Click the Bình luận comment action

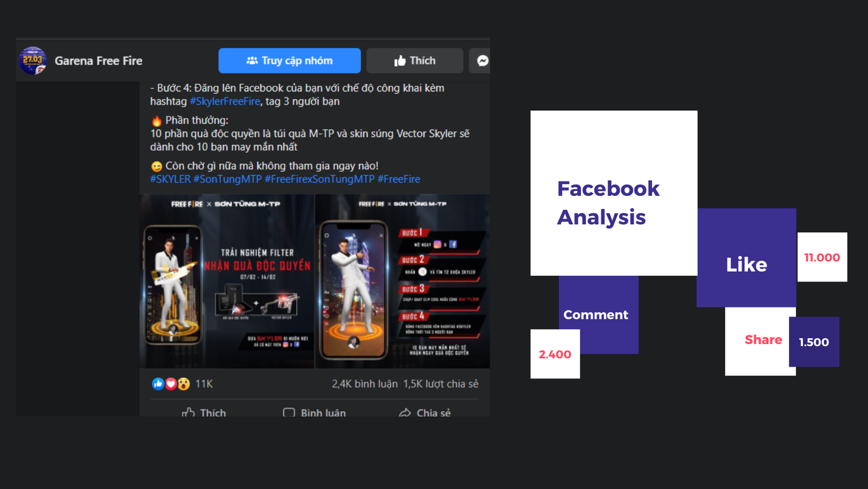click(314, 412)
